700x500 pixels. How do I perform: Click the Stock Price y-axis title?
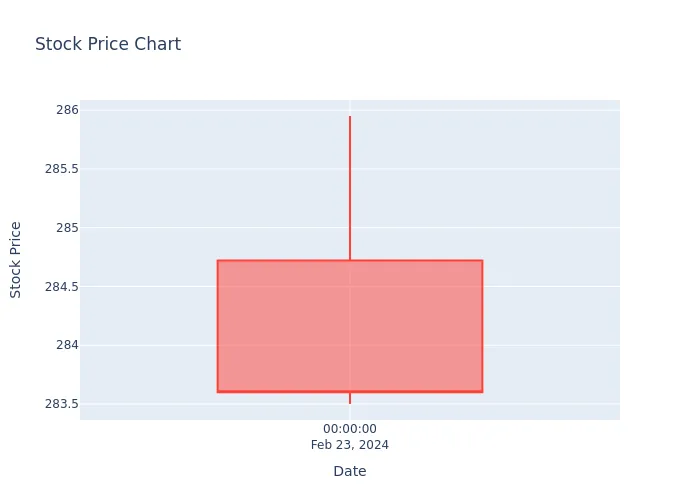pyautogui.click(x=15, y=260)
